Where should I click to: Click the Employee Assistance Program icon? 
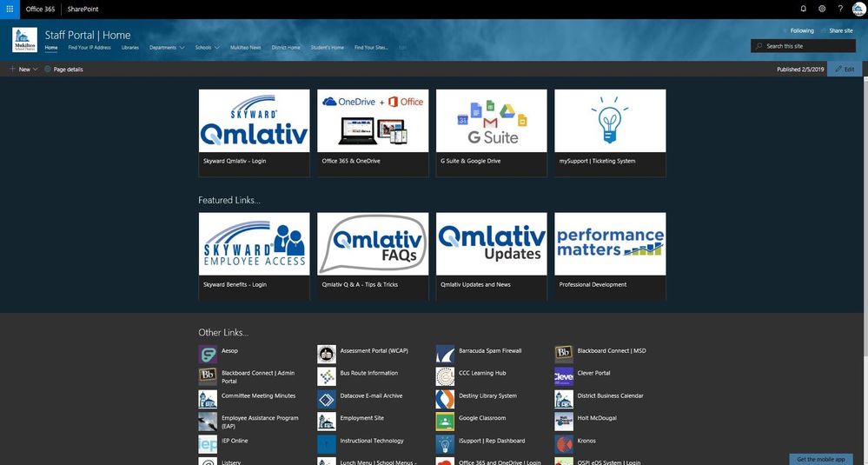pyautogui.click(x=208, y=422)
